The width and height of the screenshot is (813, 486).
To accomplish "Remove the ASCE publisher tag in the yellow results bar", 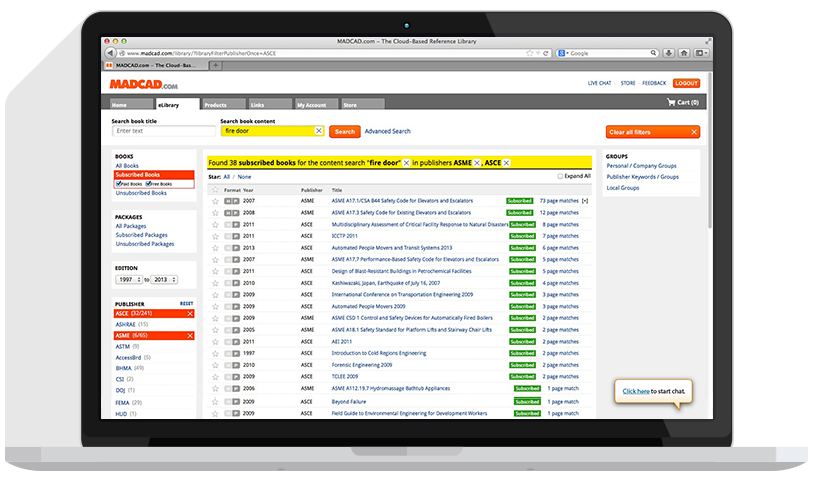I will [x=507, y=163].
